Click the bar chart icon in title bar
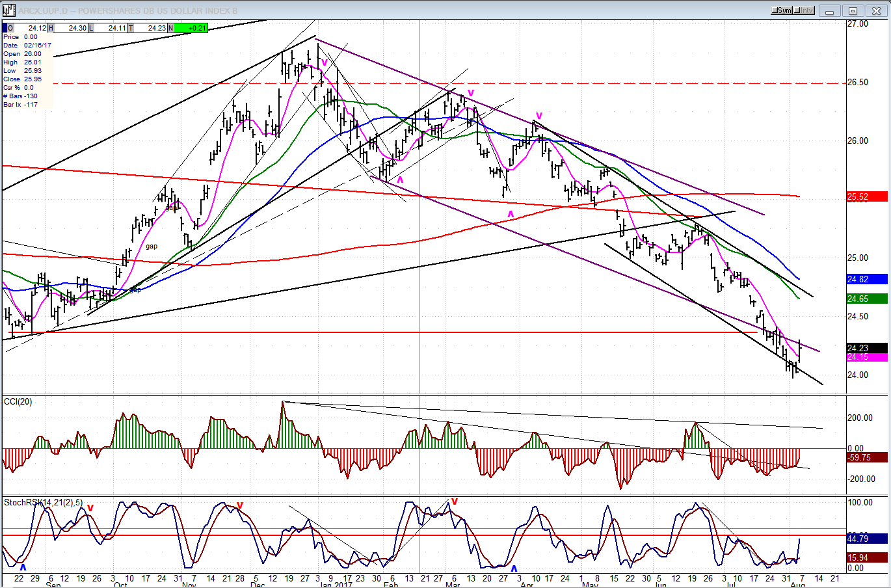 (x=9, y=10)
